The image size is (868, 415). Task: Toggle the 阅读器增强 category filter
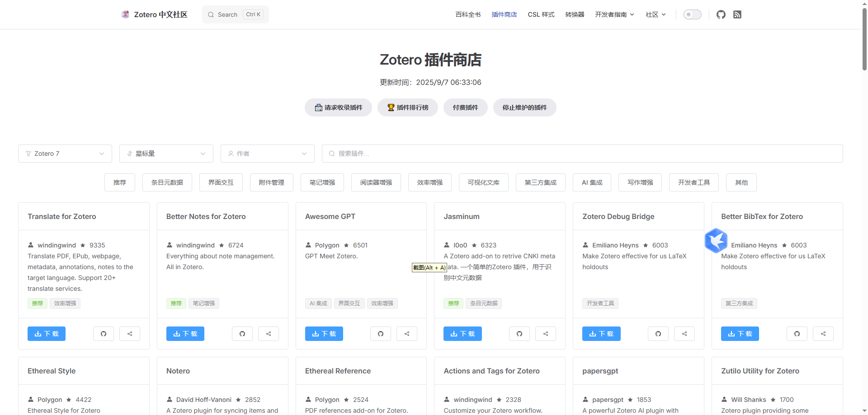click(x=376, y=182)
